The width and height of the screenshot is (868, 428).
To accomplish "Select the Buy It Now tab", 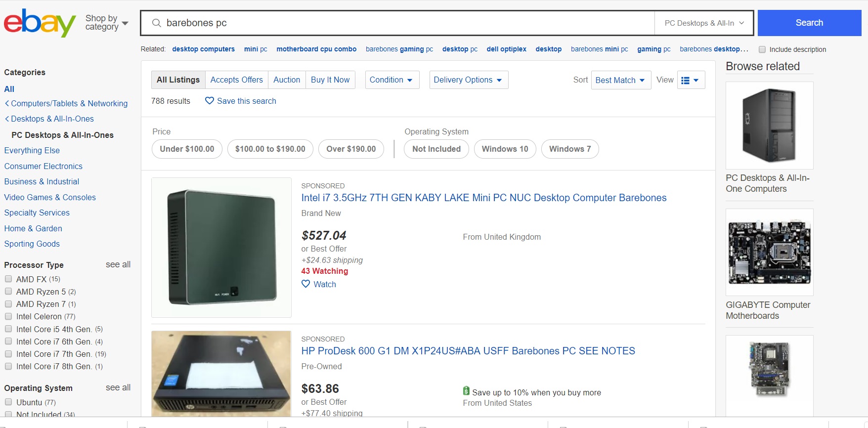I will [330, 80].
